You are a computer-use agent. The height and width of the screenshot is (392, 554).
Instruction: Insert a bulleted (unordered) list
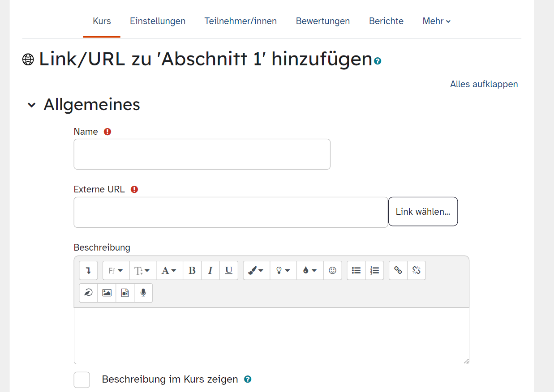pyautogui.click(x=356, y=271)
